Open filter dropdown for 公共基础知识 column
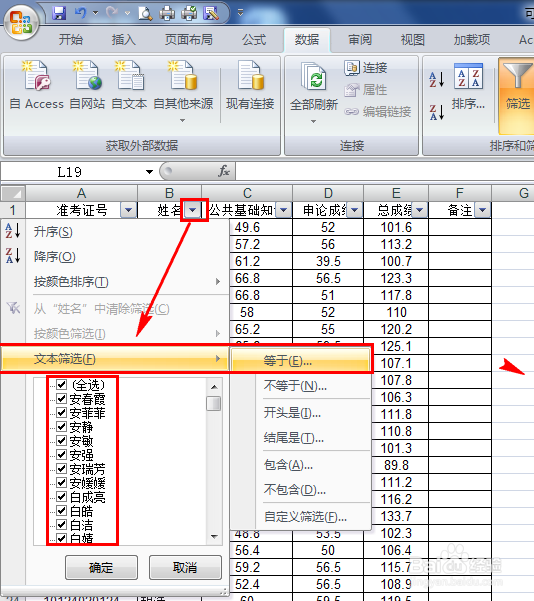Viewport: 534px width, 601px height. [x=284, y=210]
